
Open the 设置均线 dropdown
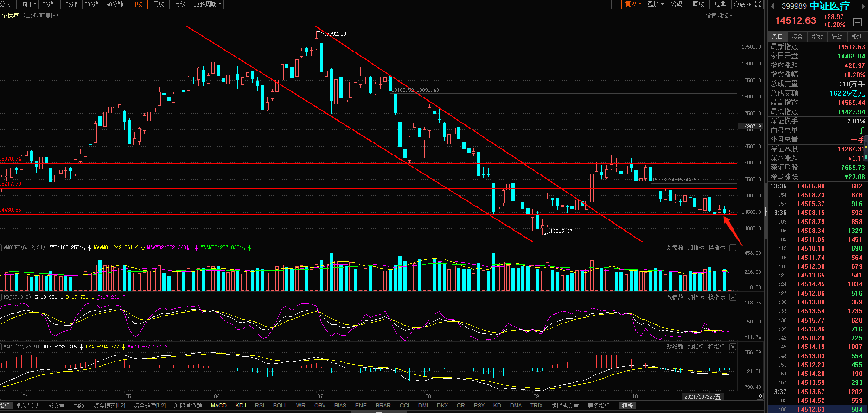719,15
